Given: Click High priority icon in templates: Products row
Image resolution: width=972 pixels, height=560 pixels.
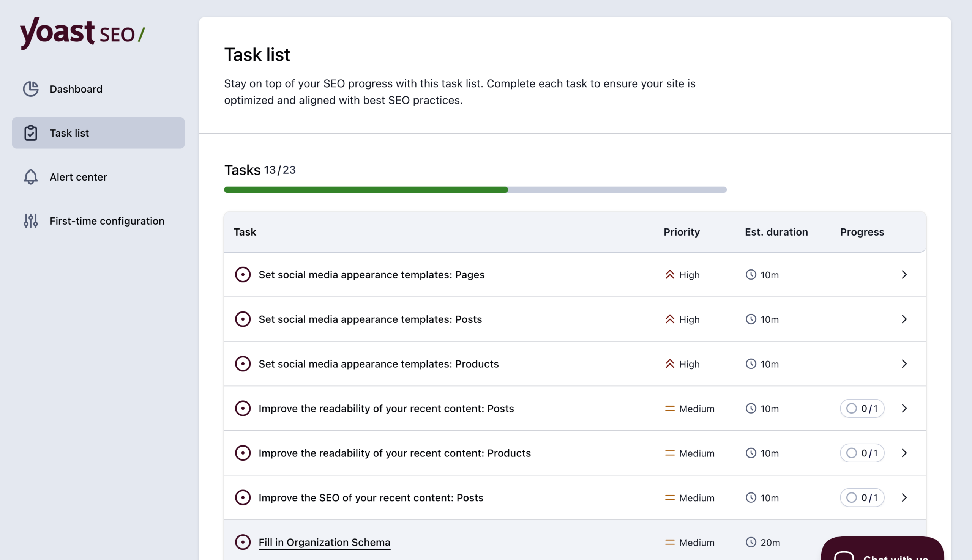Looking at the screenshot, I should pos(670,364).
